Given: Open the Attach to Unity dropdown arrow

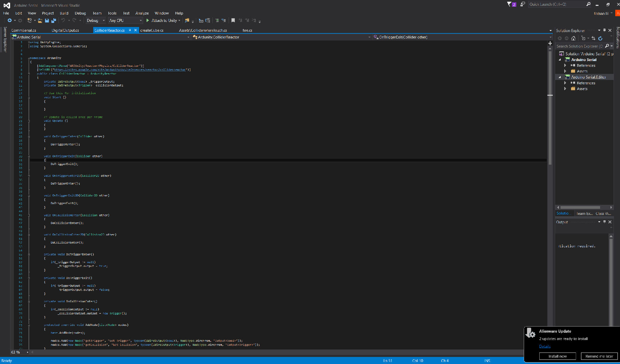Looking at the screenshot, I should click(x=179, y=21).
